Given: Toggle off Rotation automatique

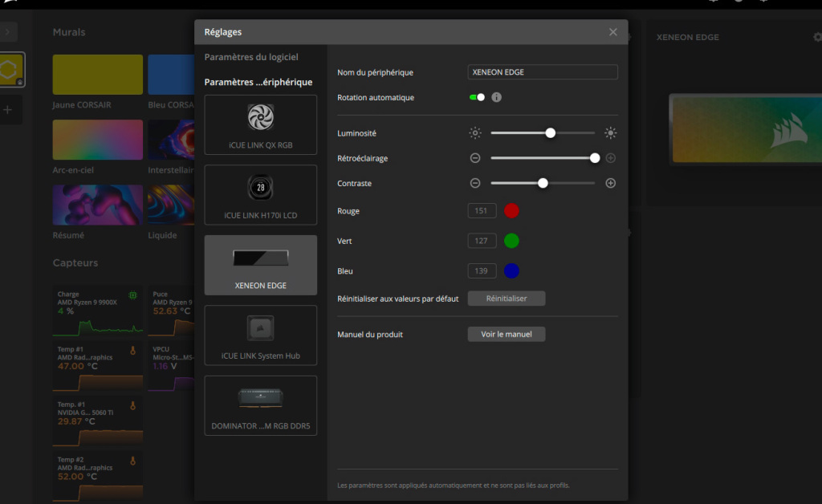Looking at the screenshot, I should [478, 96].
